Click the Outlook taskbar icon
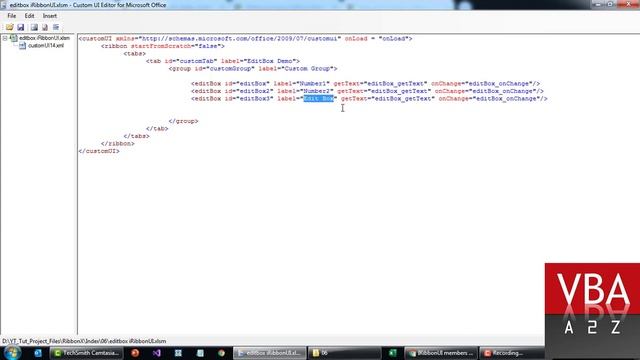 (38, 353)
